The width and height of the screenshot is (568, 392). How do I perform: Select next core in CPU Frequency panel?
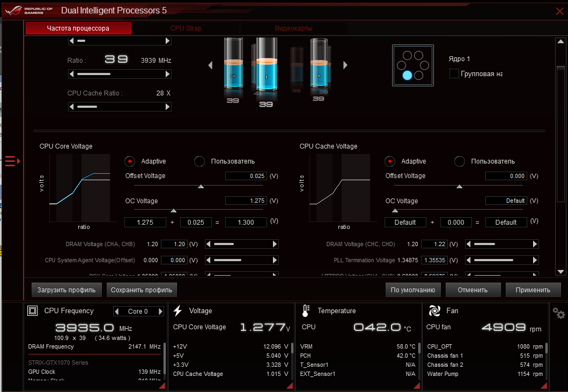[160, 311]
